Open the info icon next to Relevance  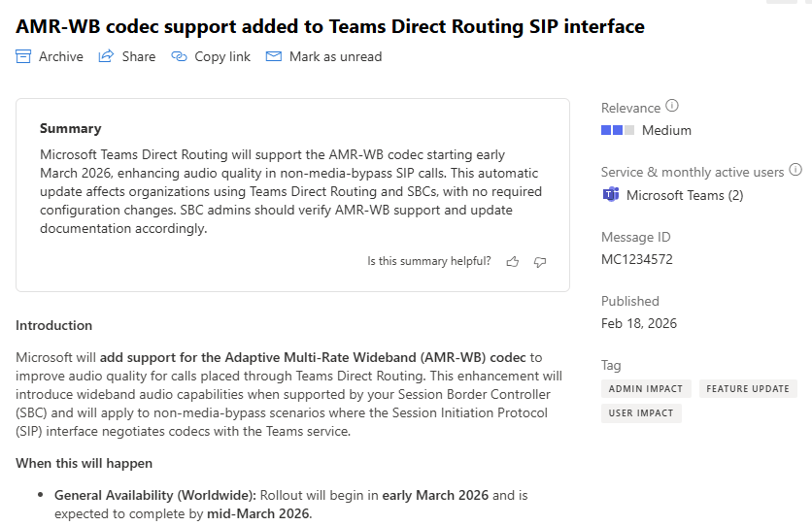coord(672,107)
